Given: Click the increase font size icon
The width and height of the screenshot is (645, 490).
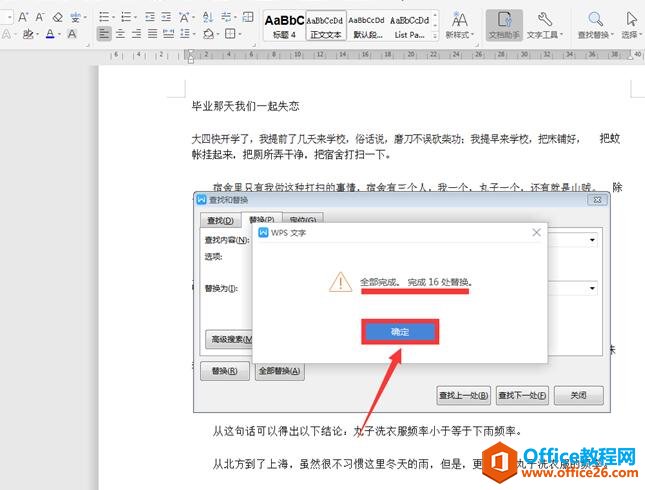Looking at the screenshot, I should (x=23, y=17).
